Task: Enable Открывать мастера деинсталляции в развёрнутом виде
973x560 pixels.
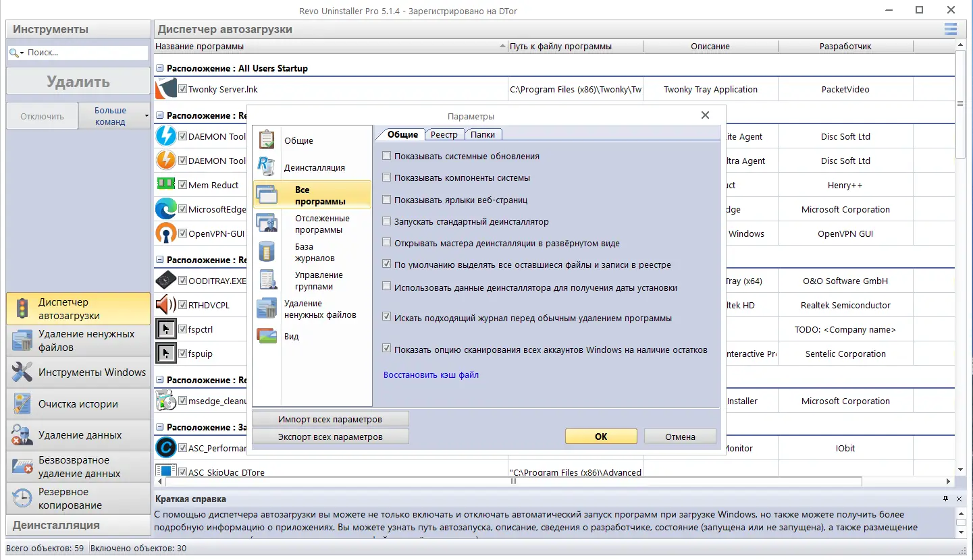Action: pyautogui.click(x=387, y=243)
